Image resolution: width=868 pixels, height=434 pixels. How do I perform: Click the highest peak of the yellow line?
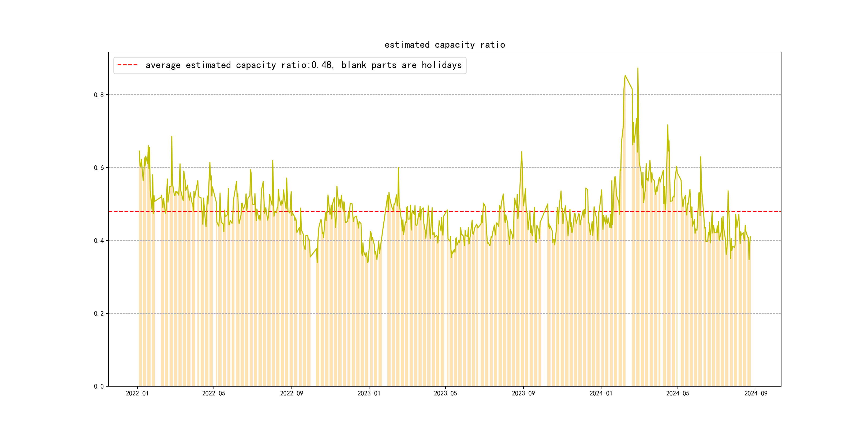(638, 68)
